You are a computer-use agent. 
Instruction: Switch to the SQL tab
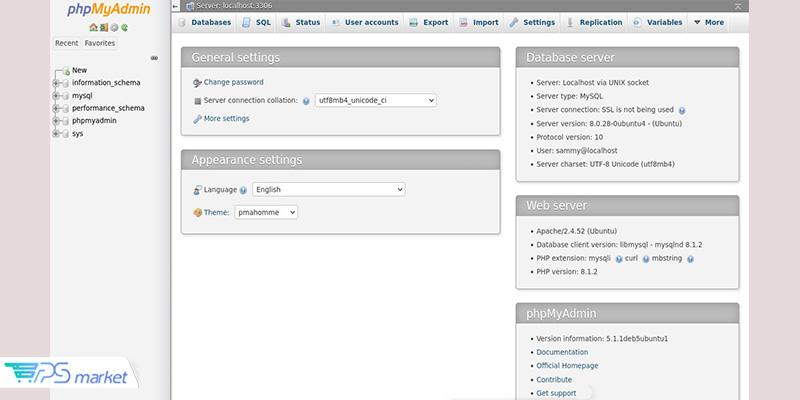coord(257,22)
